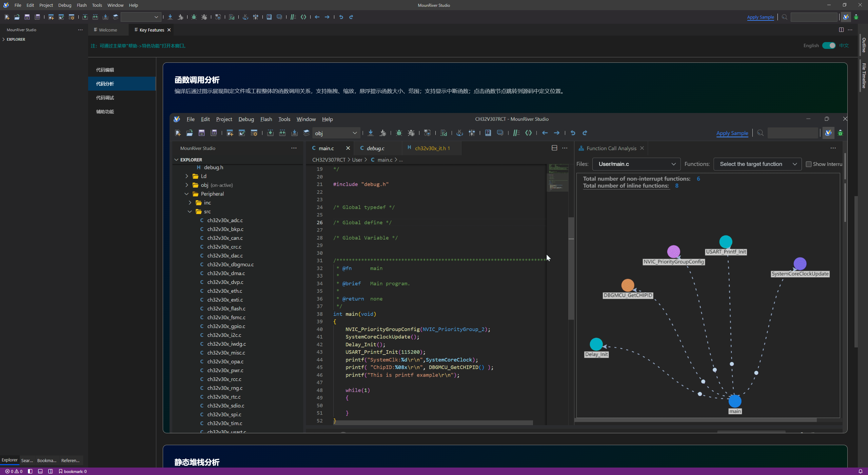Toggle the English/中文 language switch
Image resolution: width=868 pixels, height=475 pixels.
tap(829, 45)
